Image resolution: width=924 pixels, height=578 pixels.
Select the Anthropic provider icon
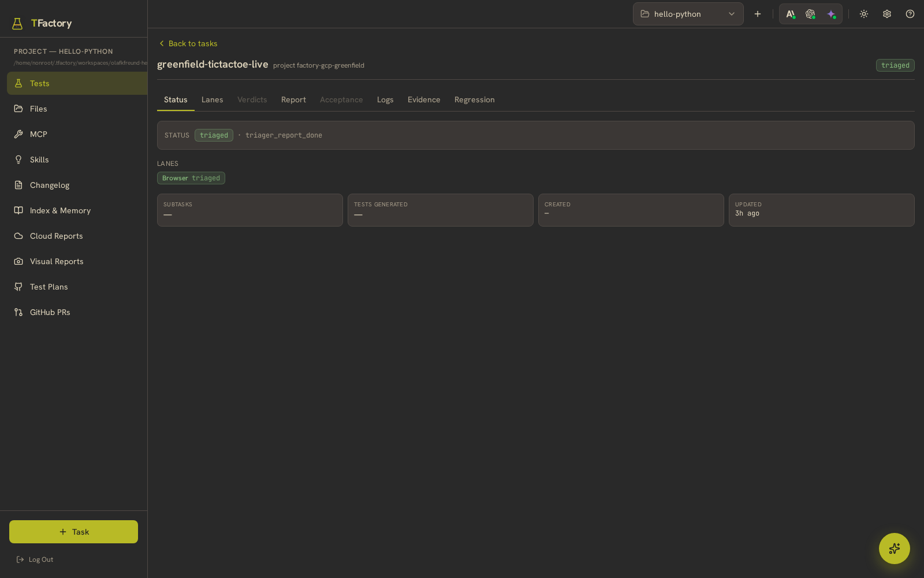click(x=791, y=14)
